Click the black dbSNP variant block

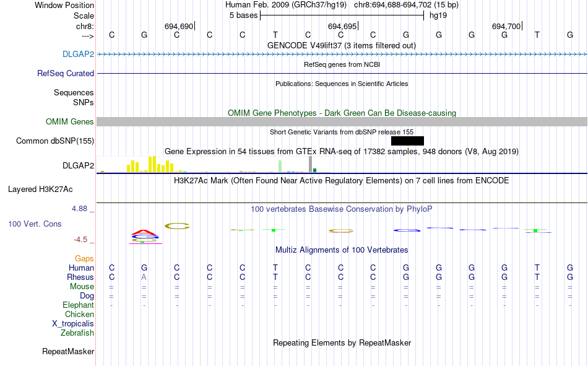tap(407, 141)
